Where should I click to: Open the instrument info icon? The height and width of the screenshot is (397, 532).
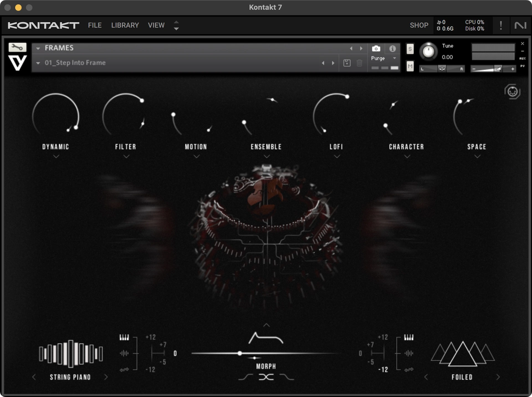(x=392, y=49)
